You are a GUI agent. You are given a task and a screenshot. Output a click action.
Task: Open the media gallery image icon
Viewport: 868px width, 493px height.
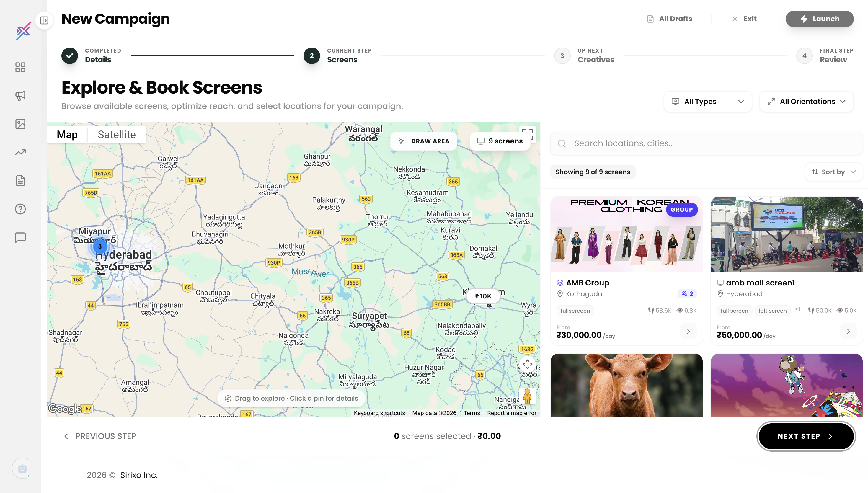click(x=20, y=124)
